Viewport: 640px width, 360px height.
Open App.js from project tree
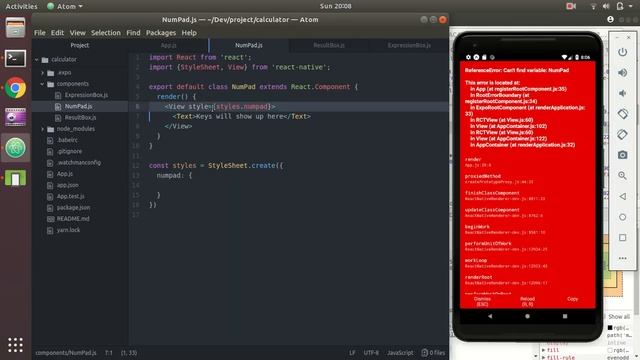64,174
